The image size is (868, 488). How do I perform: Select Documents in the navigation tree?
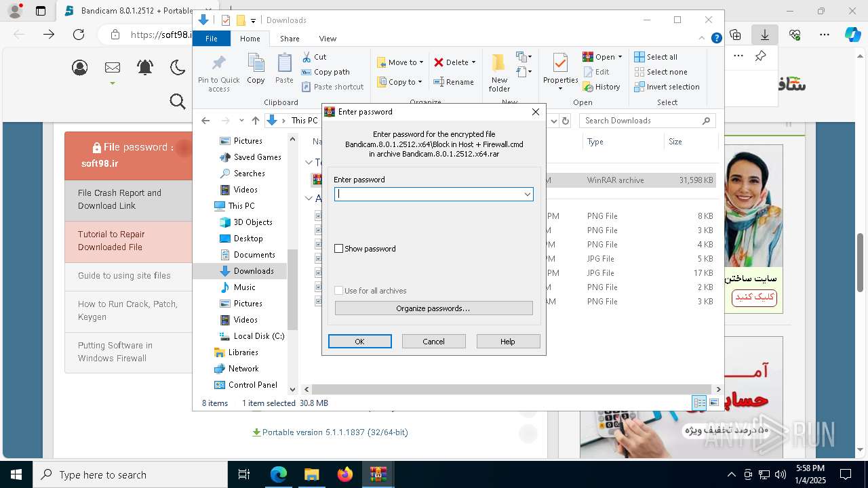pos(254,255)
